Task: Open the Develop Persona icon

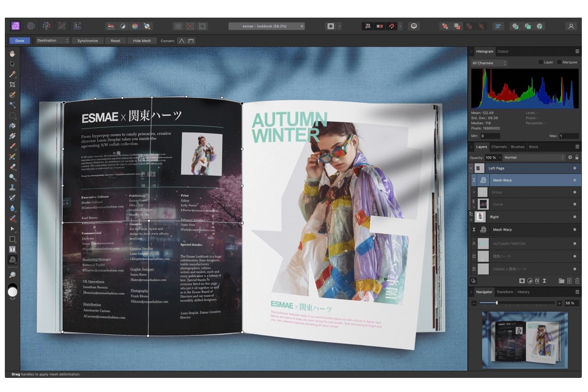Action: pyautogui.click(x=46, y=26)
